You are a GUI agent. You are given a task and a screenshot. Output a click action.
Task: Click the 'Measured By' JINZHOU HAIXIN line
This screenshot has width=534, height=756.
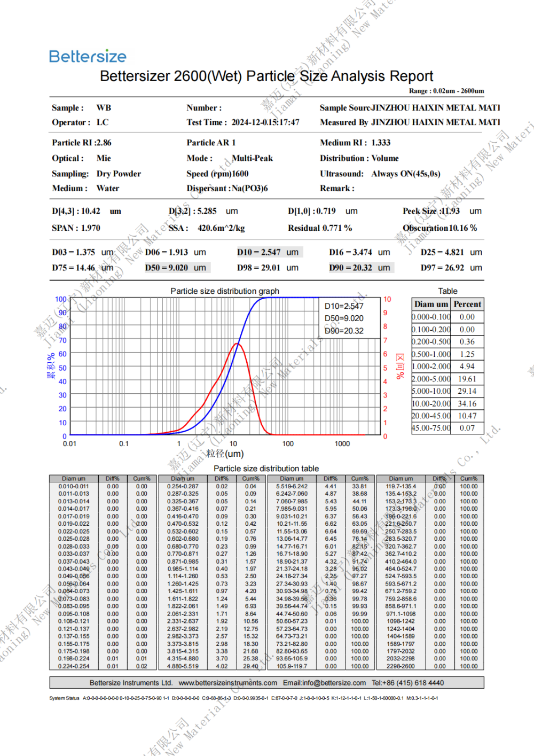410,122
